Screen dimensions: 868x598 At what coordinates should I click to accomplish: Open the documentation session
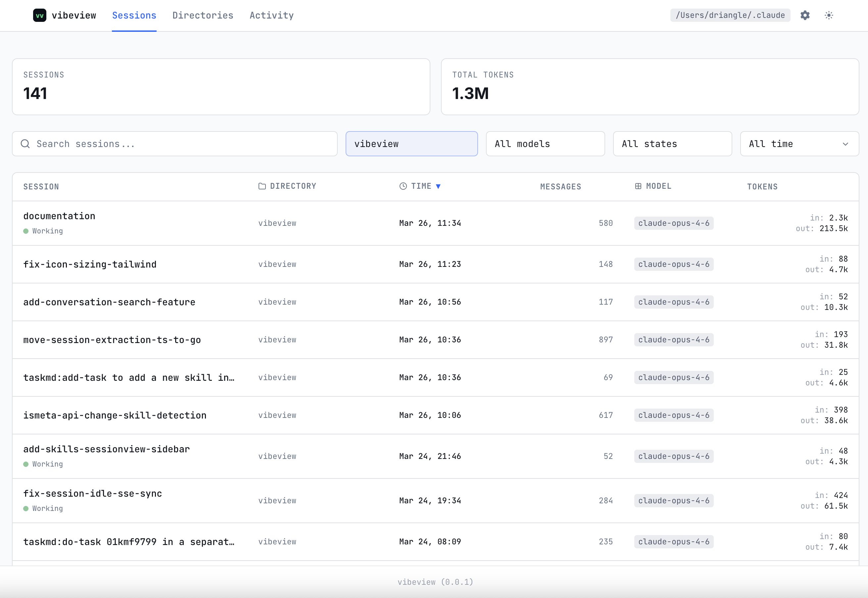click(59, 216)
